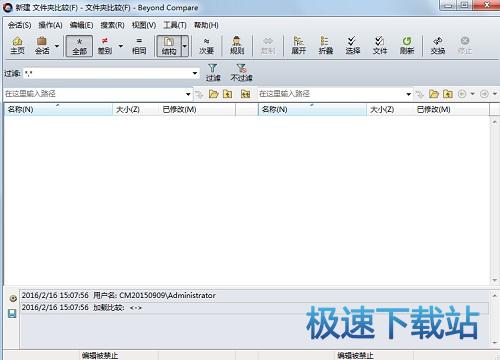Toggle the 相同 same files filter
500x360 pixels.
click(x=139, y=46)
